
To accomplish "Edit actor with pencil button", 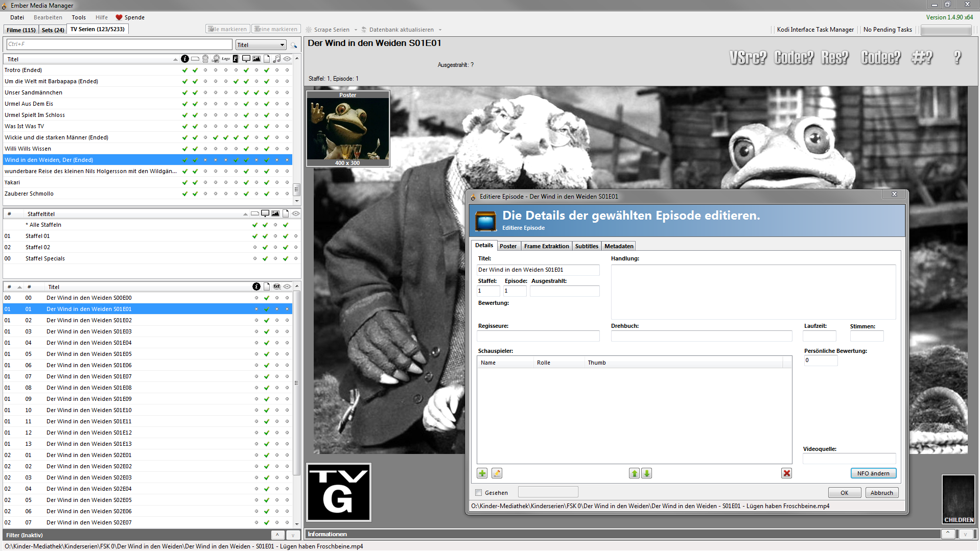I will (497, 473).
